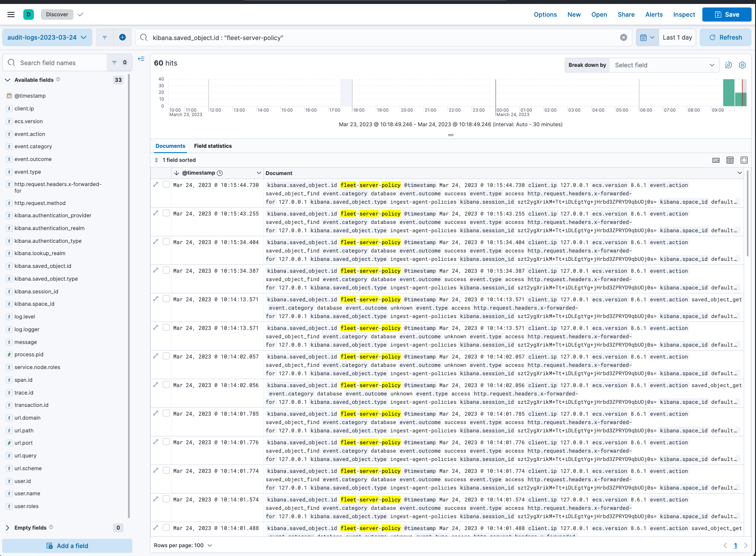Image resolution: width=756 pixels, height=556 pixels.
Task: Click the Available fields info icon
Action: coord(58,80)
